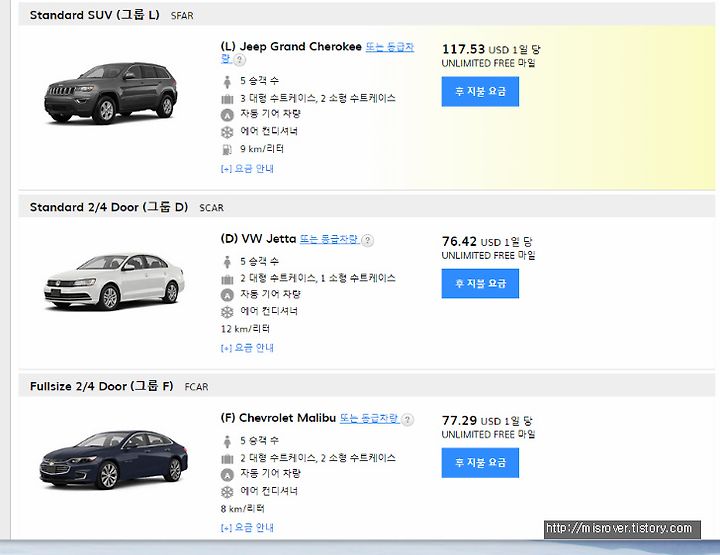Click fuel pump icon in Jeep listing
This screenshot has height=555, width=720.
pyautogui.click(x=227, y=148)
